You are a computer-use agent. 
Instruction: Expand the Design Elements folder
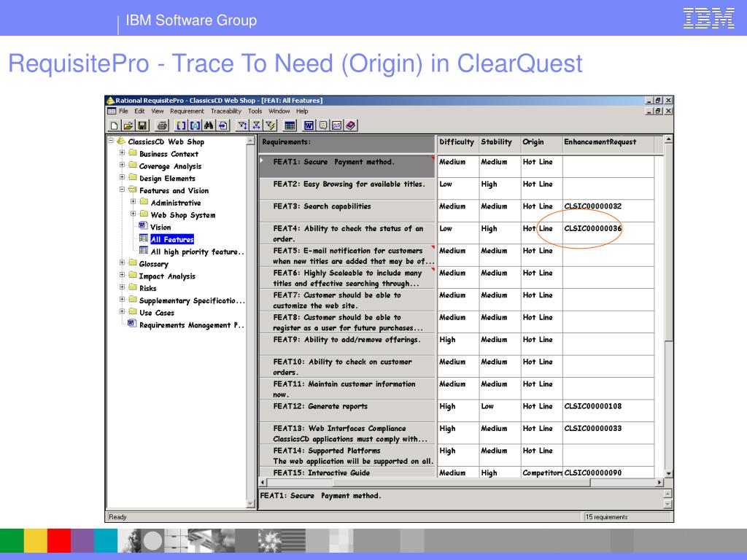(122, 177)
